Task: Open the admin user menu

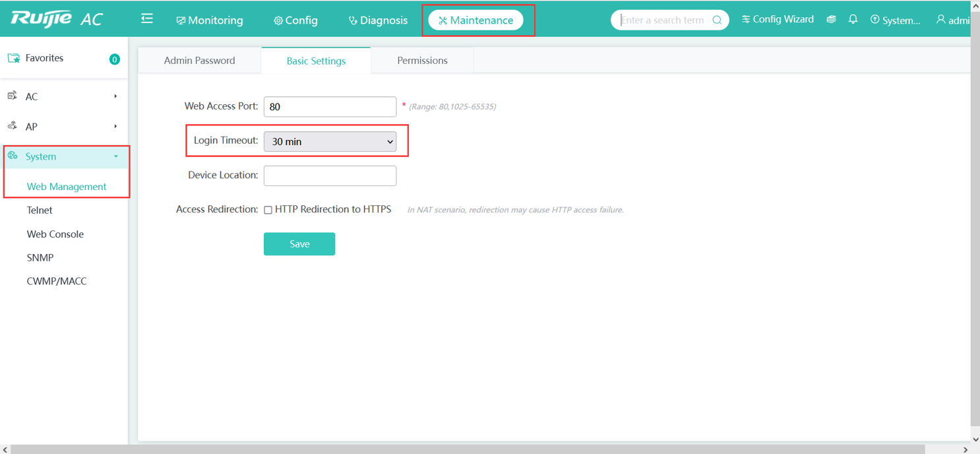Action: 952,20
